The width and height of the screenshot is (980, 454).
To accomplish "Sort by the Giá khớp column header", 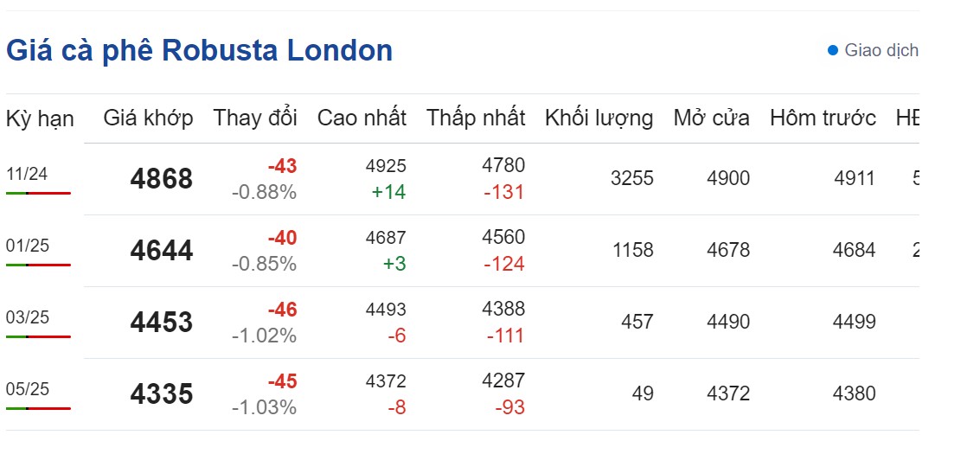I will coord(148,118).
